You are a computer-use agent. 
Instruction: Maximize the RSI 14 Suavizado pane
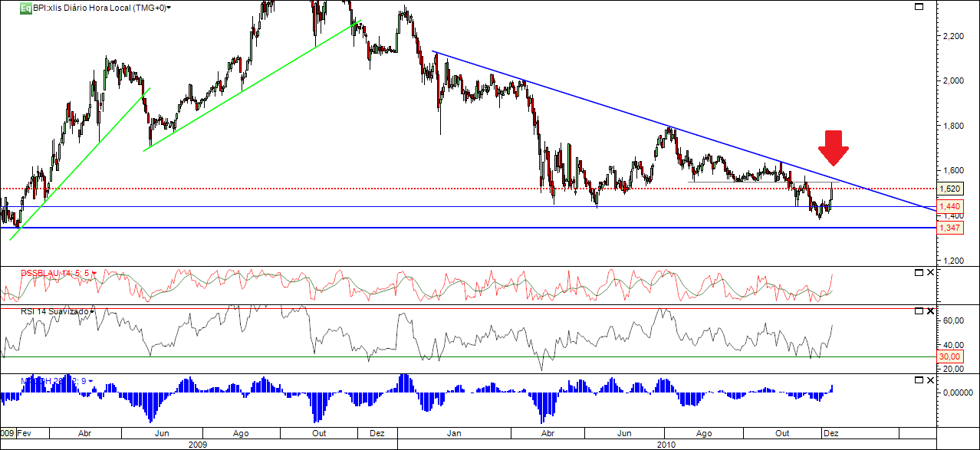pyautogui.click(x=919, y=312)
